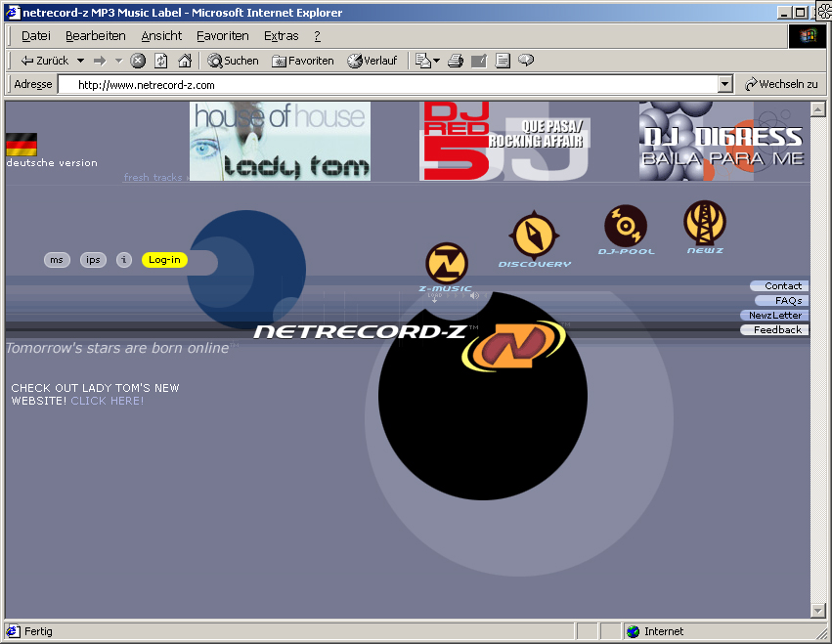Open the house of house lady tom banner
This screenshot has height=644, width=832.
280,141
